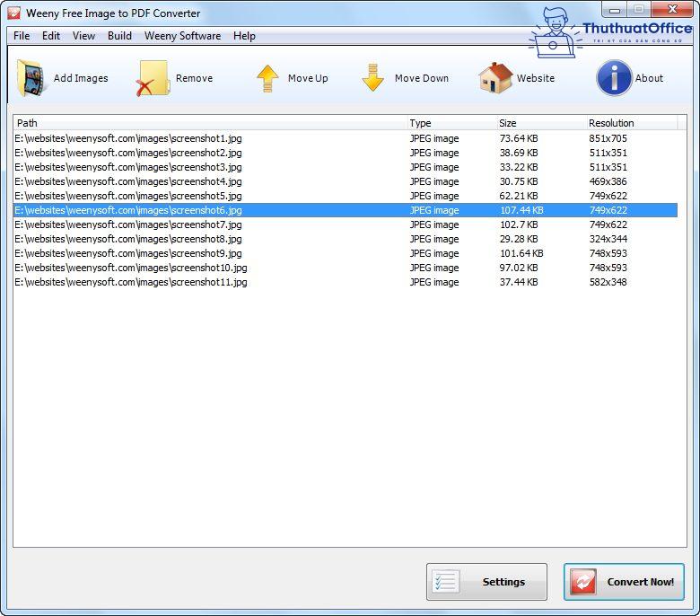
Task: Select the screenshot9.jpg row
Action: click(x=346, y=253)
